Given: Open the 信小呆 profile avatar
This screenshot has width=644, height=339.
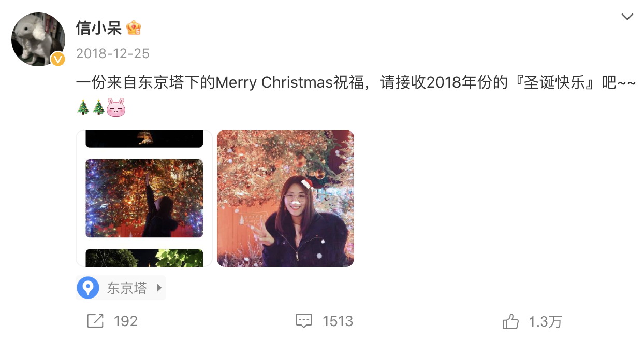Looking at the screenshot, I should pos(38,39).
